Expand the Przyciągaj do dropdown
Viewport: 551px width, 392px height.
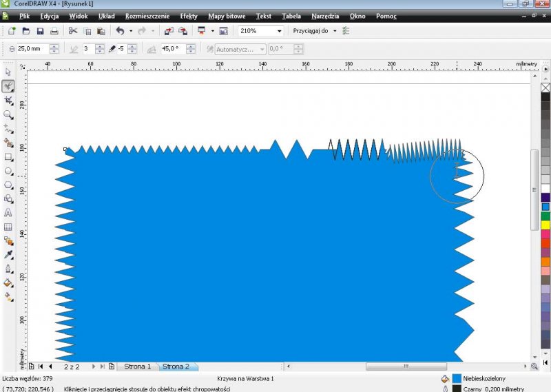tap(335, 31)
